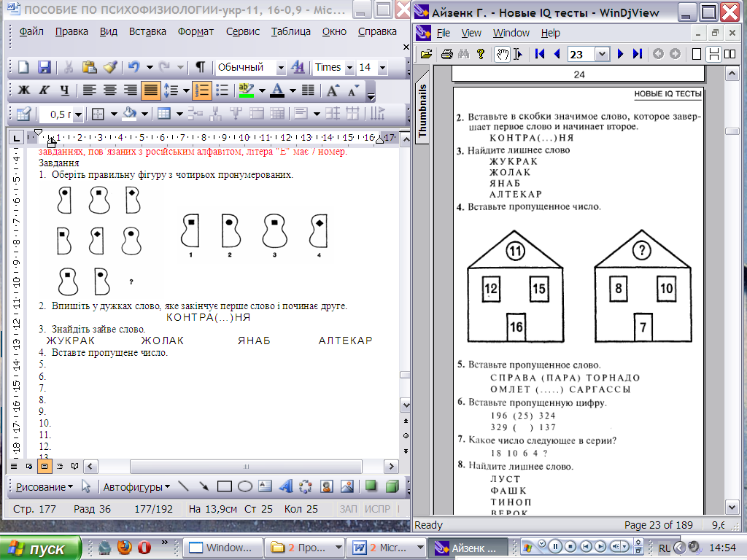
Task: Open the highlight color dropdown arrow
Action: [x=262, y=90]
